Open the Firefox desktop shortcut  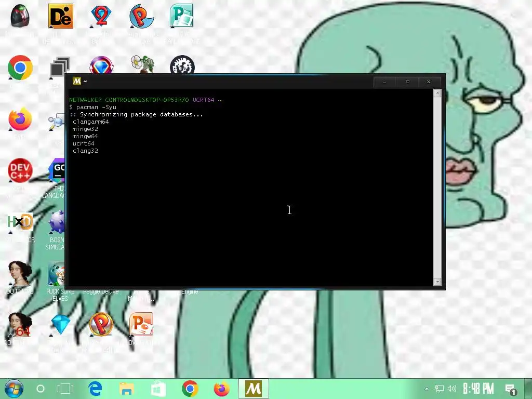(x=20, y=119)
